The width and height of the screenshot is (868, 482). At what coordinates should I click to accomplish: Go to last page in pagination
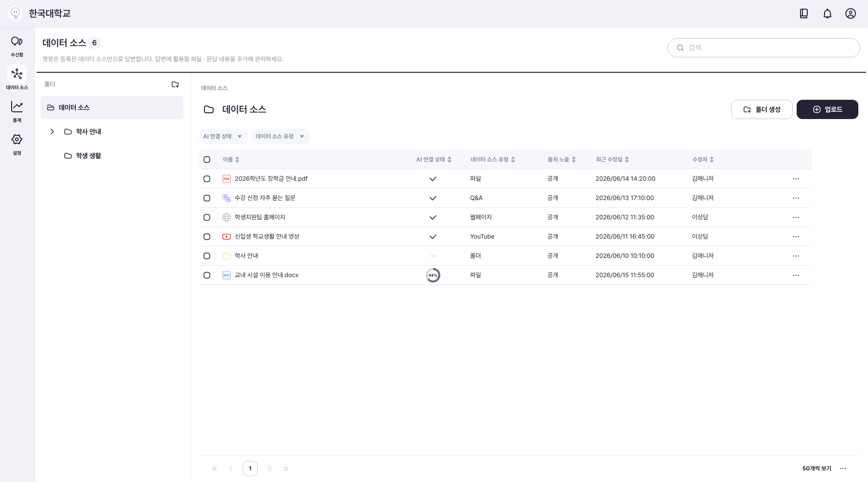pos(286,469)
